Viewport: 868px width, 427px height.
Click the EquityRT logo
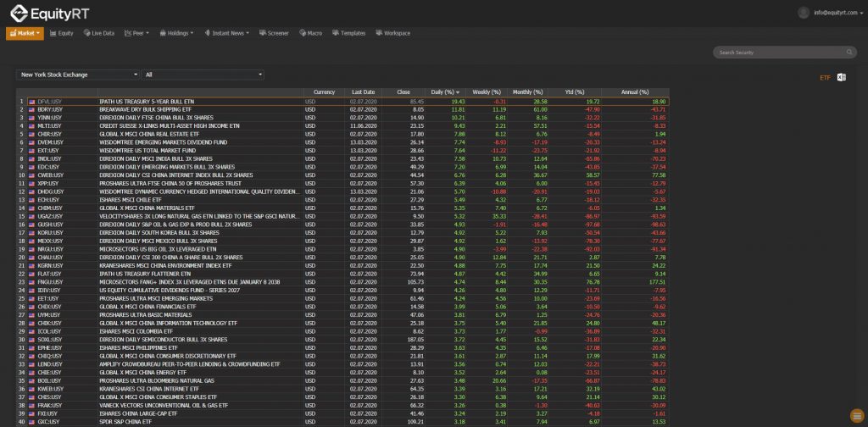click(49, 14)
